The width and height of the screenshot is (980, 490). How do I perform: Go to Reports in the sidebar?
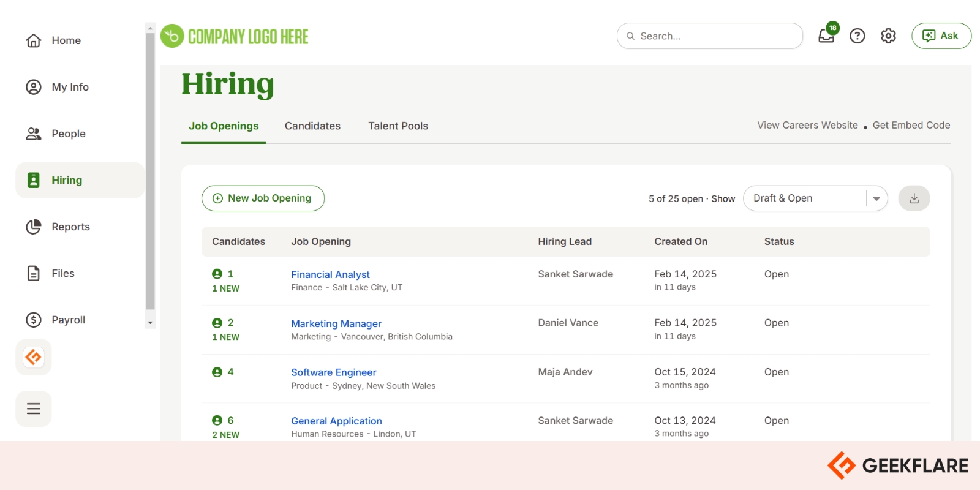(70, 227)
